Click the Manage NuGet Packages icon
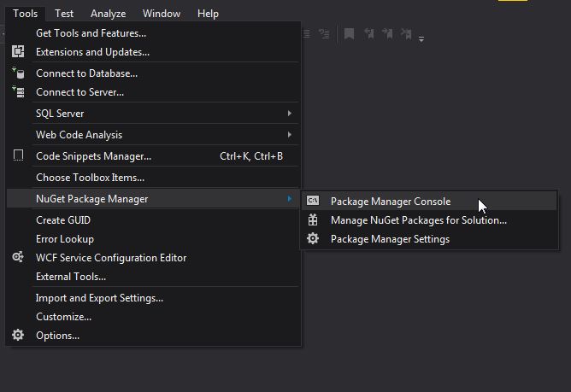 [x=313, y=220]
